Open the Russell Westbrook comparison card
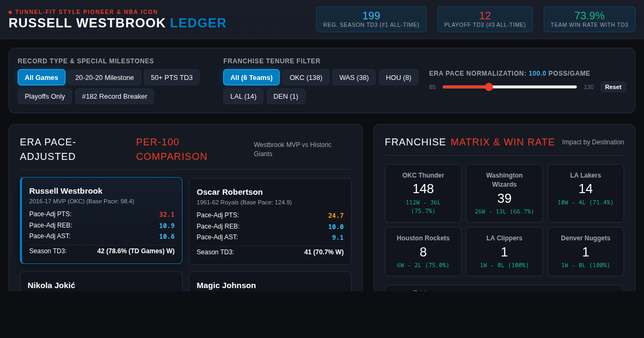The width and height of the screenshot is (644, 338). pos(101,221)
